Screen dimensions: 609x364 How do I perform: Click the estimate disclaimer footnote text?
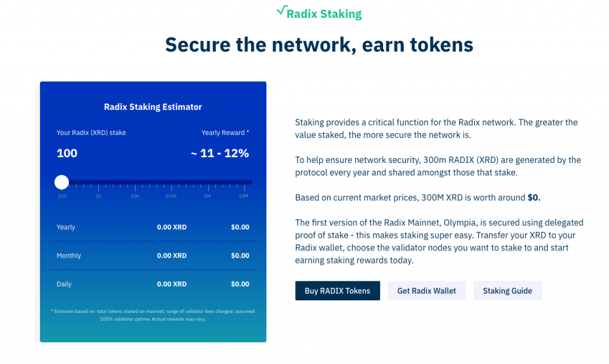(153, 315)
